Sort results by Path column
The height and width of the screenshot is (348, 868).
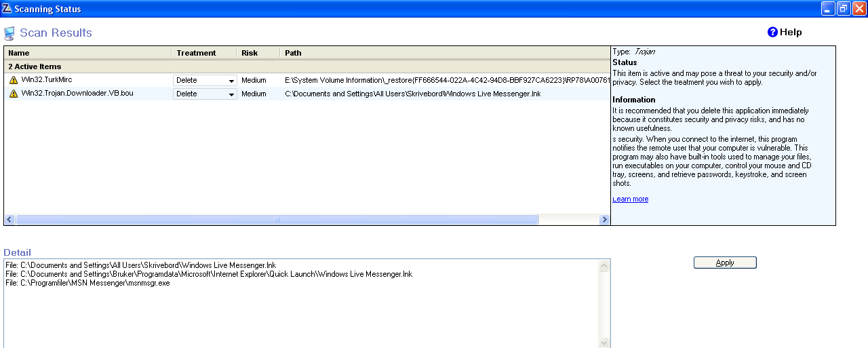click(445, 53)
